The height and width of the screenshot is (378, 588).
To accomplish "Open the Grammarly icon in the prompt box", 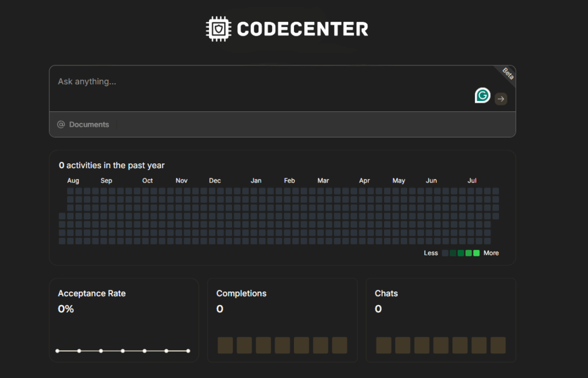I will 482,96.
